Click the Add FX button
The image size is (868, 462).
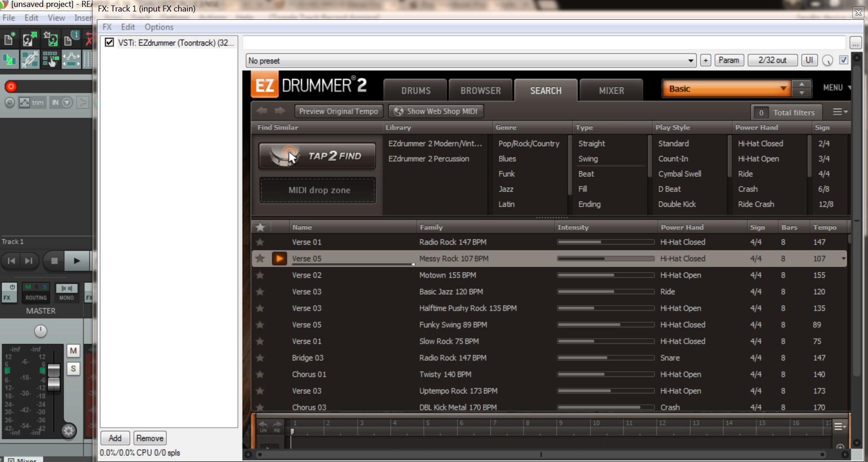115,438
